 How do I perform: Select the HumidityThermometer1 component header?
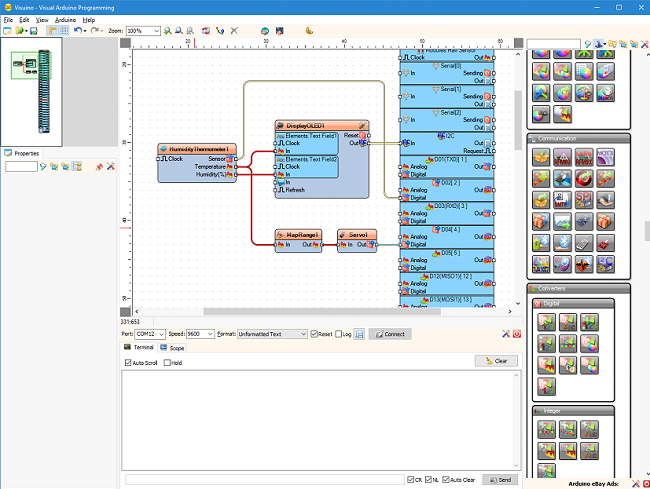tap(197, 149)
